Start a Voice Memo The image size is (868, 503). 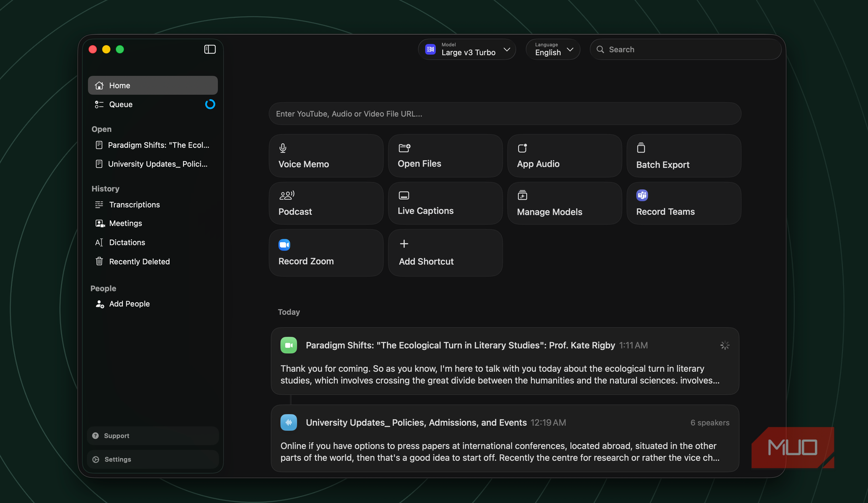point(326,156)
